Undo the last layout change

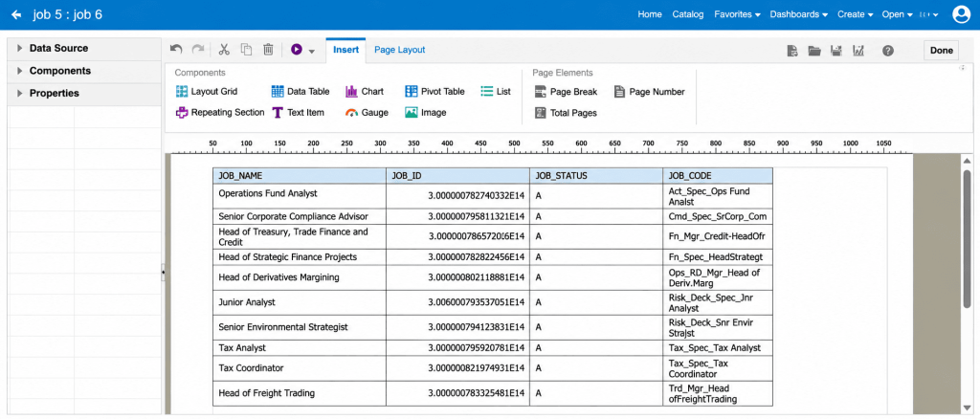176,50
